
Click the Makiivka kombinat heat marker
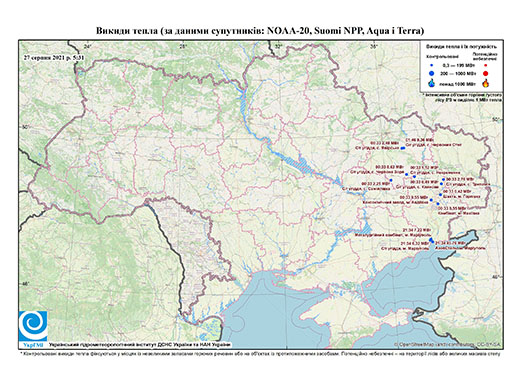pyautogui.click(x=438, y=203)
